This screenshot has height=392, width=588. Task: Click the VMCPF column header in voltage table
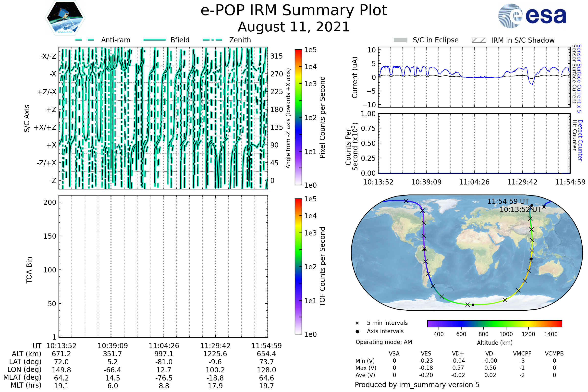[x=522, y=354]
